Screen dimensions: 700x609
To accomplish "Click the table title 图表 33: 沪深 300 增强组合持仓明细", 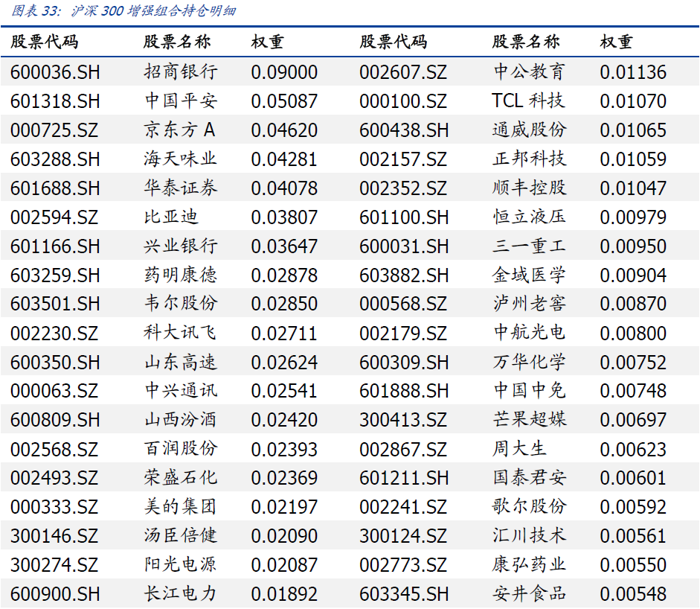I will pos(123,10).
